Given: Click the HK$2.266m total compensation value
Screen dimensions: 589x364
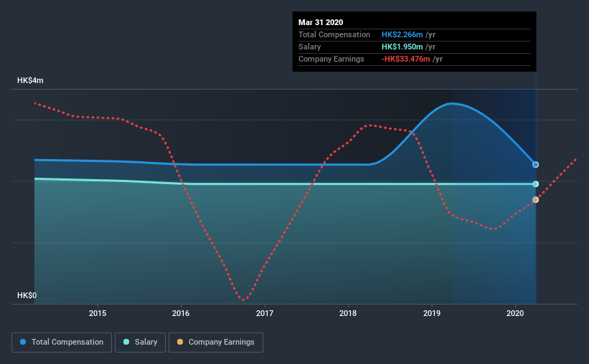Looking at the screenshot, I should coord(402,35).
